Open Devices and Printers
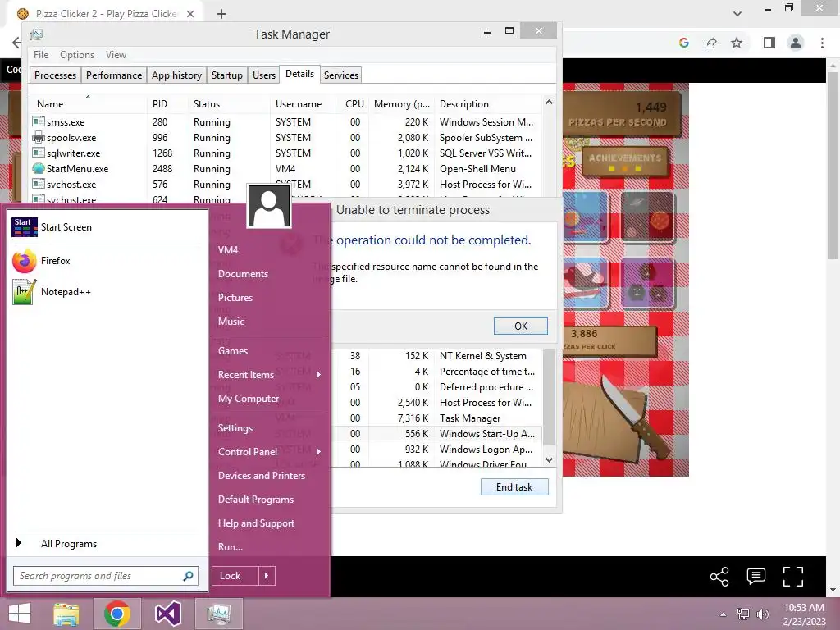 pyautogui.click(x=262, y=476)
